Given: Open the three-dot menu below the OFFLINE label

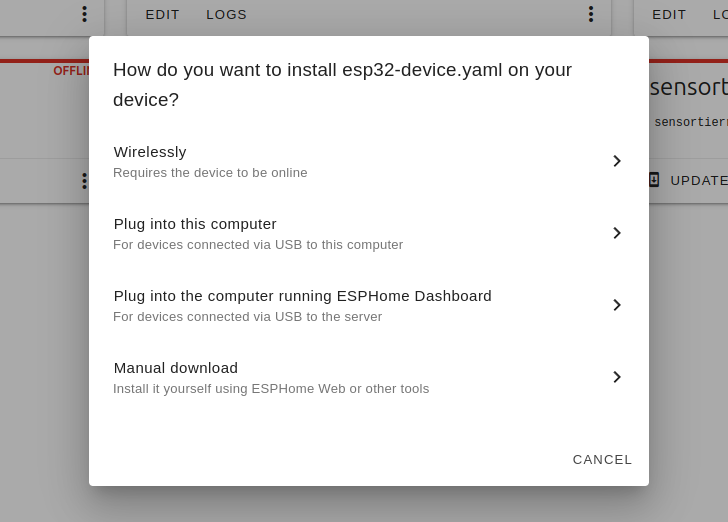Looking at the screenshot, I should (x=84, y=181).
